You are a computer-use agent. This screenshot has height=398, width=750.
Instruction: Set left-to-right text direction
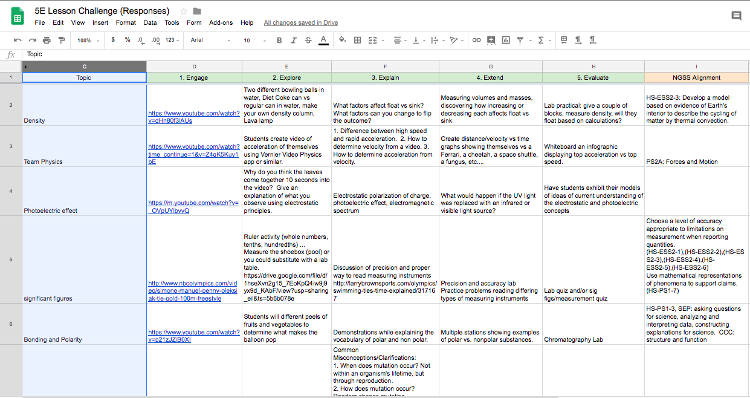pyautogui.click(x=578, y=40)
